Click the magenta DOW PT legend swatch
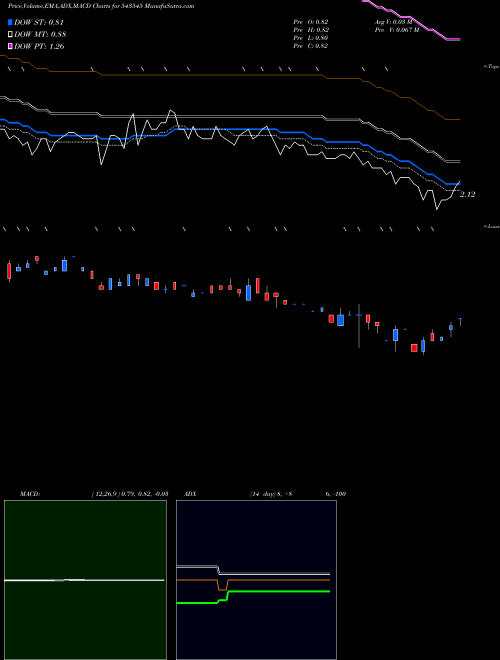Viewport: 500px width, 660px height. 10,46
